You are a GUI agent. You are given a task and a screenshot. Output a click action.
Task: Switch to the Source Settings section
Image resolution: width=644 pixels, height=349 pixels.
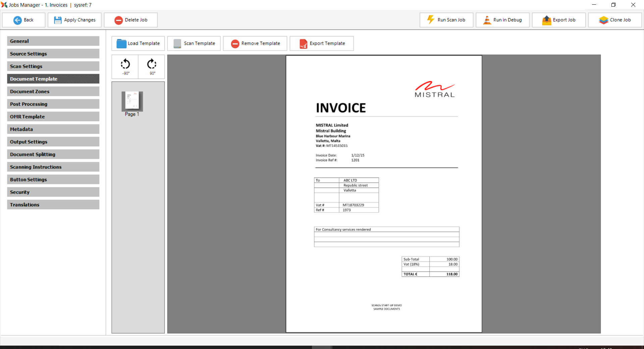tap(53, 54)
